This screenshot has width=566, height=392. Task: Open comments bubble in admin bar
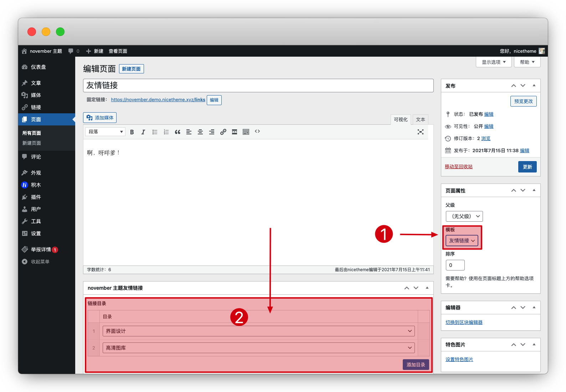click(x=74, y=51)
